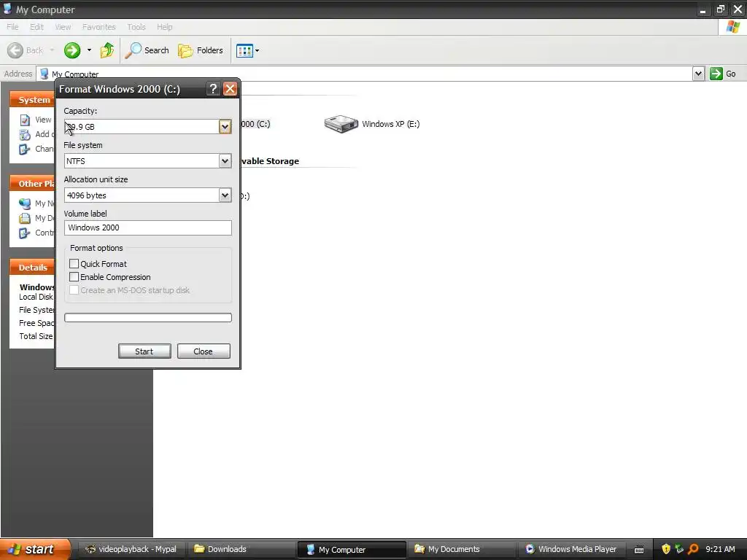The image size is (747, 560).
Task: Collapse the System Tasks panel header
Action: pyautogui.click(x=32, y=99)
